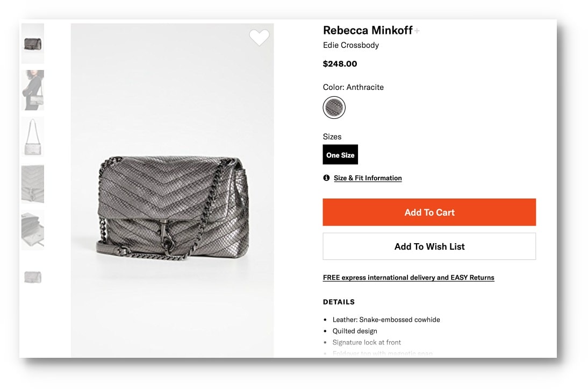
Task: Click the Add To Wish List button
Action: click(x=429, y=246)
